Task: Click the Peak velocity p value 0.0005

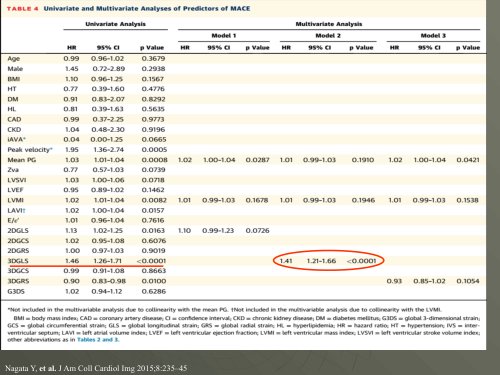Action: (x=154, y=150)
